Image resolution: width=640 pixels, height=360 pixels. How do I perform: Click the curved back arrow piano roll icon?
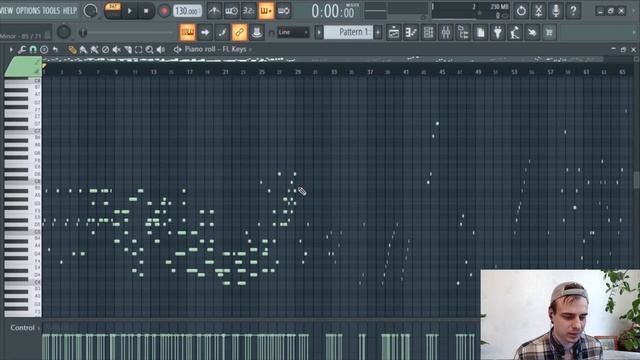pyautogui.click(x=55, y=50)
